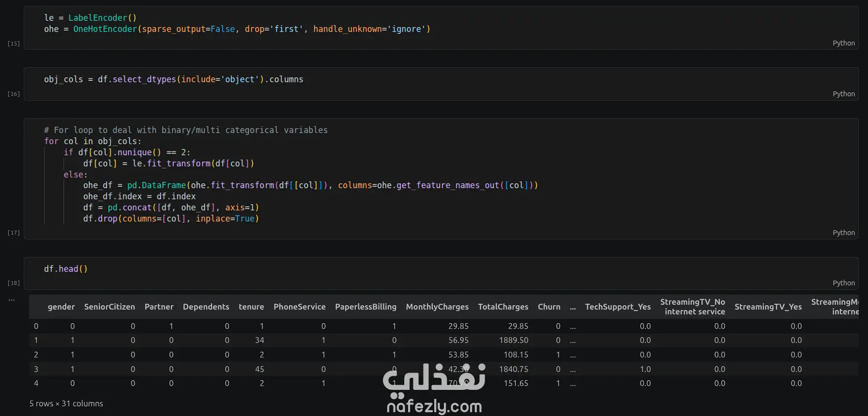Click Python language label on the df.head() cell
Screen dimensions: 868x416
point(843,283)
